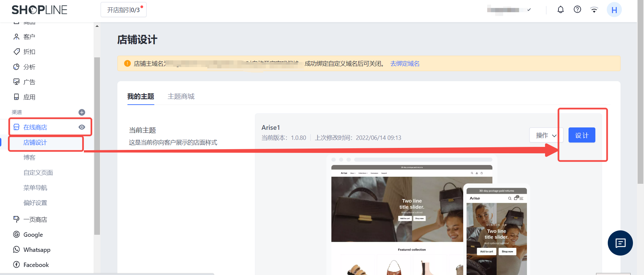Open the store switcher dropdown arrow
This screenshot has width=644, height=275.
click(x=529, y=10)
